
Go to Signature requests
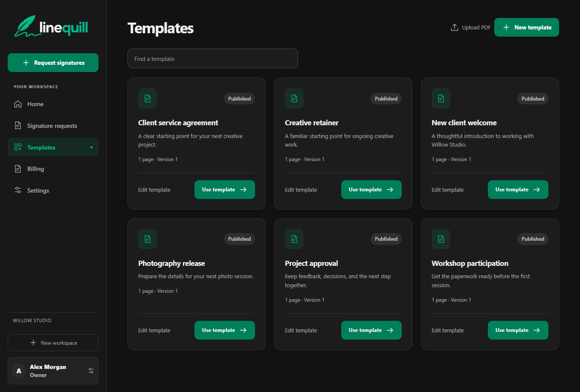(53, 126)
